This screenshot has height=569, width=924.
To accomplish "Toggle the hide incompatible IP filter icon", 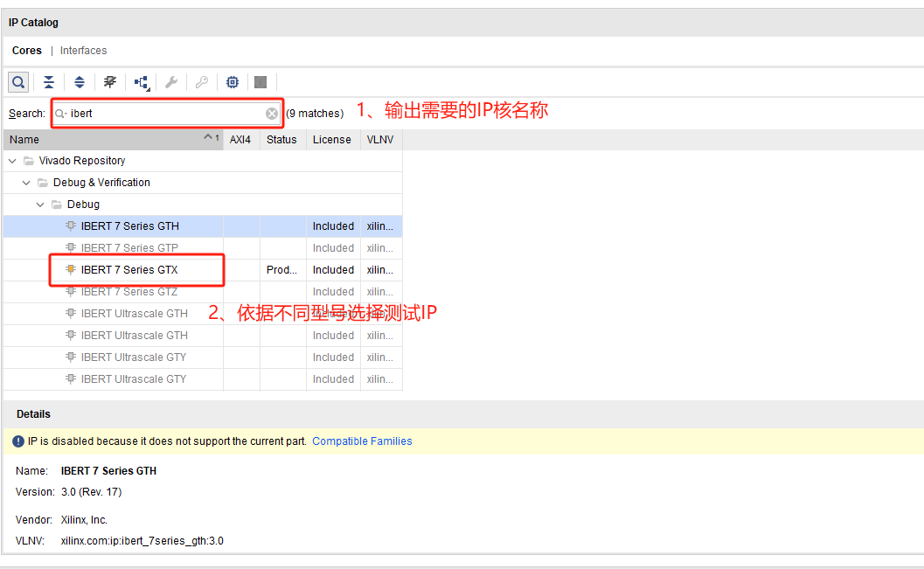I will (x=110, y=82).
